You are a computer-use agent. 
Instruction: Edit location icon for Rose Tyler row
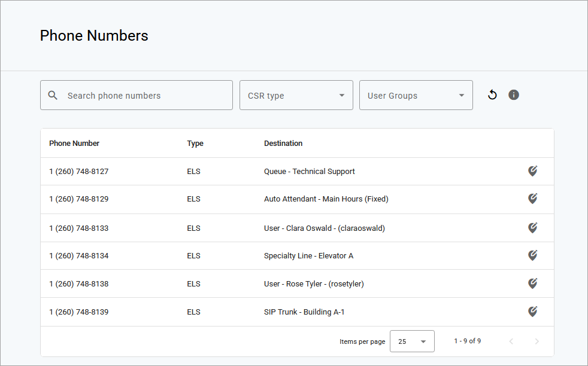click(x=532, y=284)
